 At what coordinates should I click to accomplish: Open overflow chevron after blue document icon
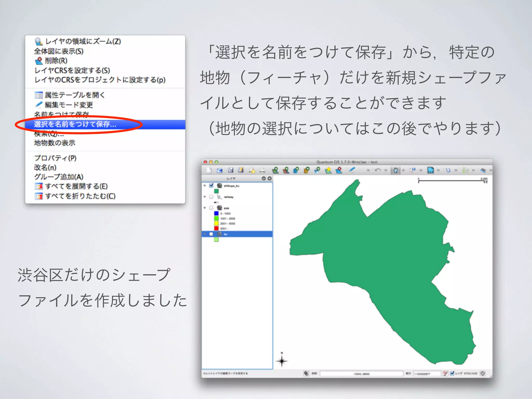pos(438,170)
